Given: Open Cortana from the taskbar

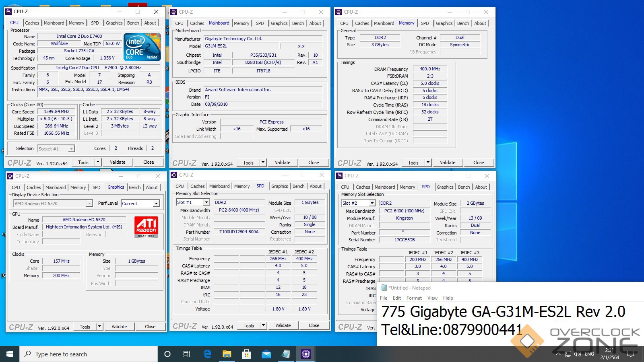Looking at the screenshot, I should coord(167,354).
